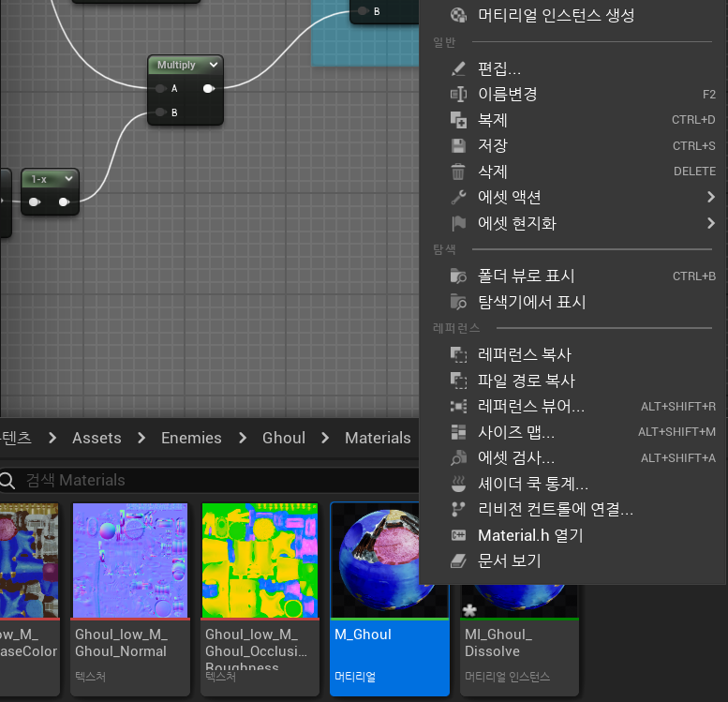Screen dimensions: 728x702
Task: Collapse the 1-x node with its chevron
Action: (68, 178)
